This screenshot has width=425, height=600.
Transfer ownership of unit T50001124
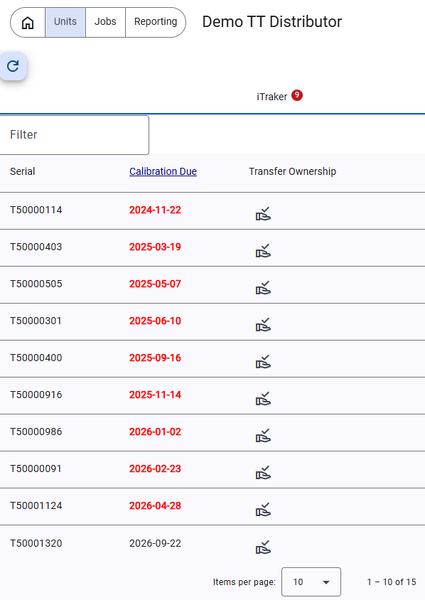[263, 509]
